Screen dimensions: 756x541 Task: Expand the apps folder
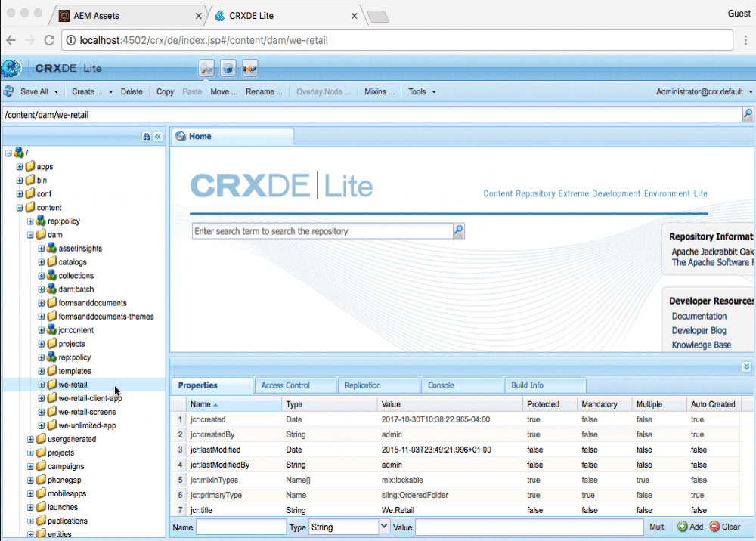(20, 167)
